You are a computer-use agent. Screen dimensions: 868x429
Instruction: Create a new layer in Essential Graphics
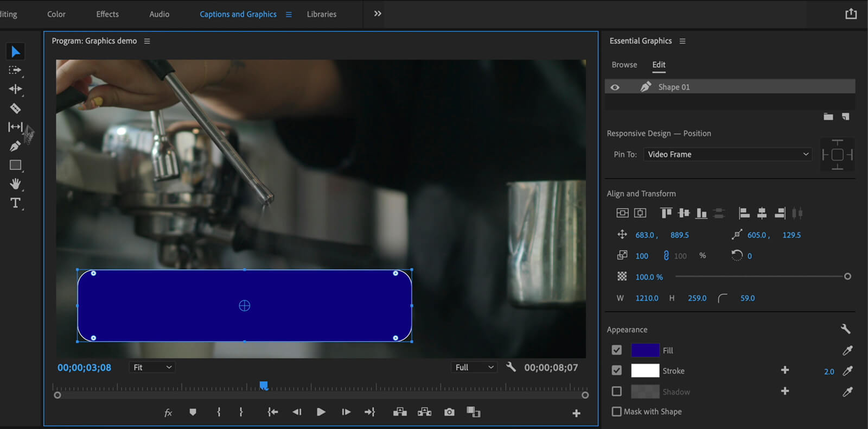845,117
